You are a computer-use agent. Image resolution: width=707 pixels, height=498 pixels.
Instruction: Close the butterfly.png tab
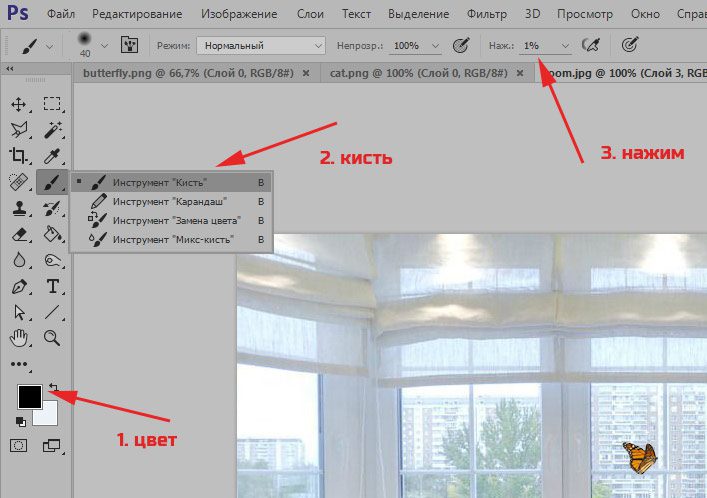(306, 73)
